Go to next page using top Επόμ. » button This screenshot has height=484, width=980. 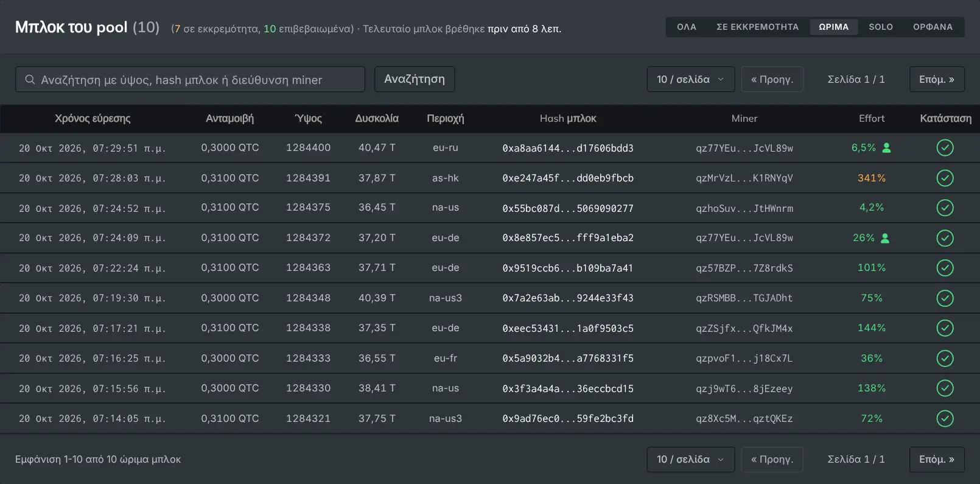pos(937,79)
